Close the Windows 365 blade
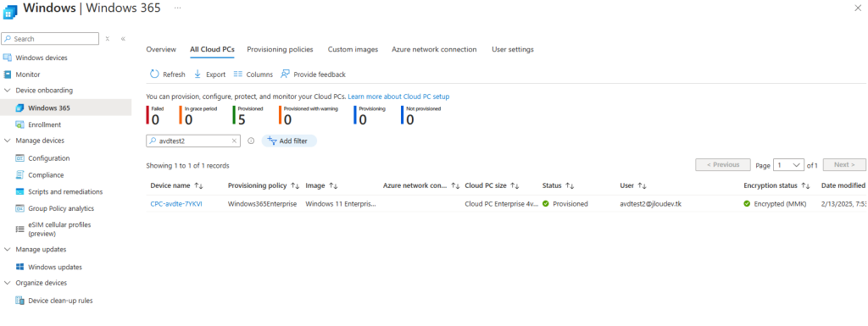 [x=858, y=8]
